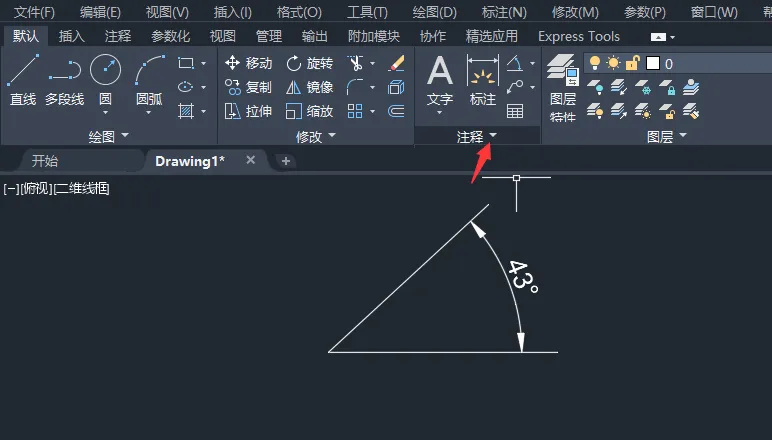The image size is (772, 440).
Task: Open the Format (格式) menu
Action: 299,12
